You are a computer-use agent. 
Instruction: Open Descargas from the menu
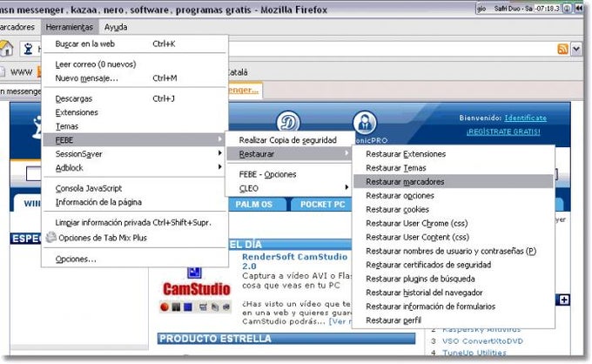tap(135, 99)
